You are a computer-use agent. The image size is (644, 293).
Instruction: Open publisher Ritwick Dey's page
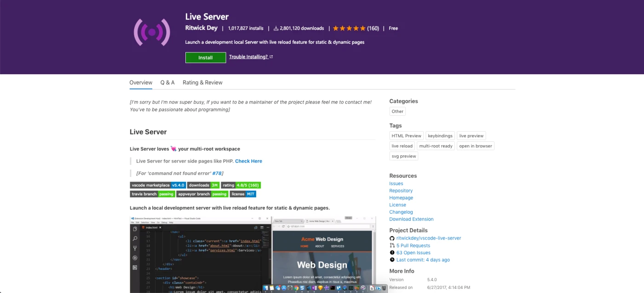[201, 28]
